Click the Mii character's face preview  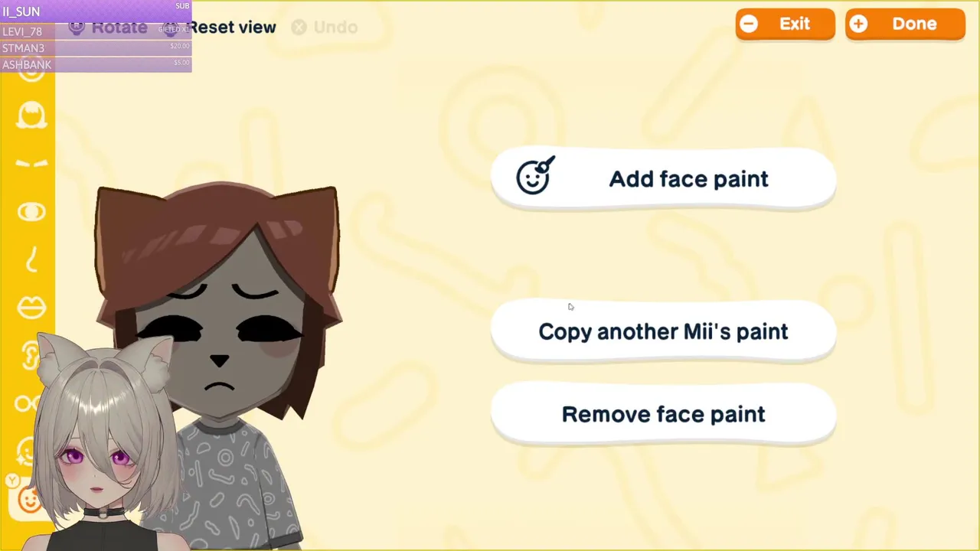220,321
